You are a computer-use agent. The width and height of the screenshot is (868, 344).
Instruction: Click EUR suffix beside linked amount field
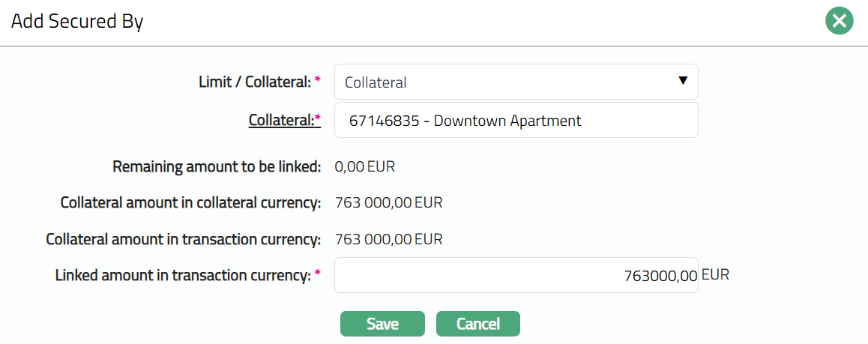point(715,274)
